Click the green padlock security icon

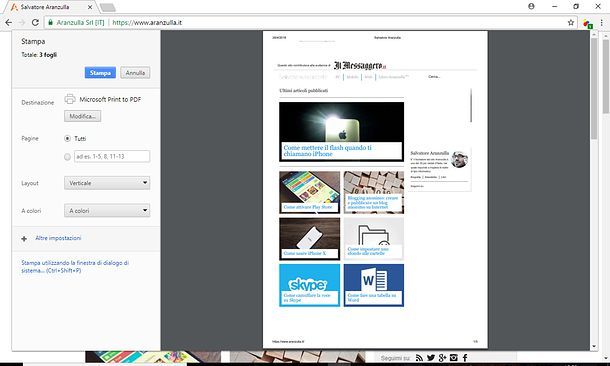[50, 23]
